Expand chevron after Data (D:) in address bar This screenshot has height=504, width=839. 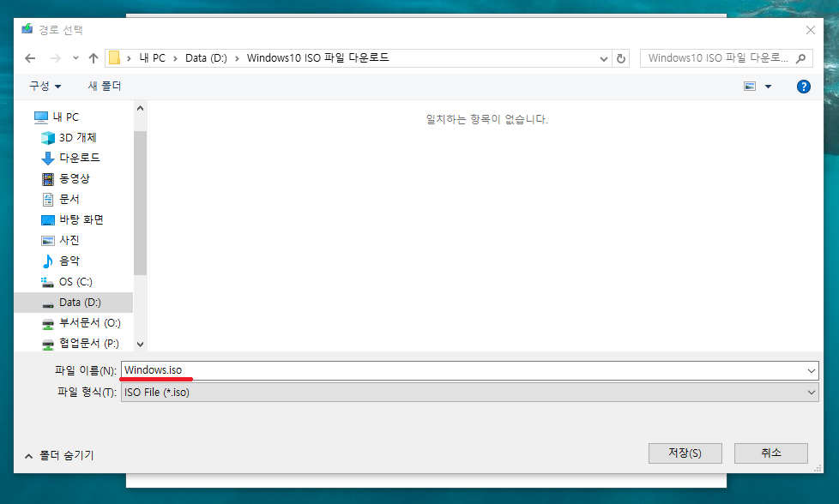(x=237, y=58)
